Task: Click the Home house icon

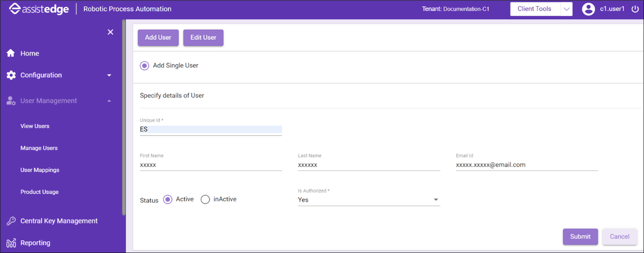Action: 11,53
